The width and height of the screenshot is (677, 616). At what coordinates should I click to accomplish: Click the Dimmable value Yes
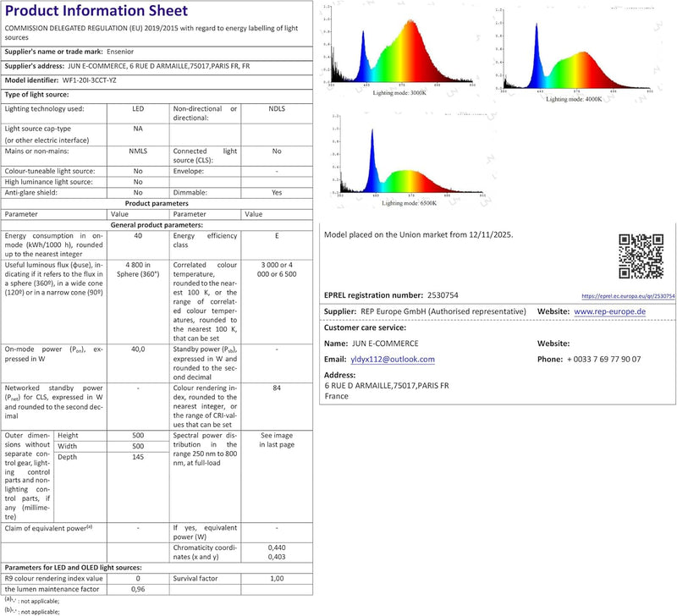click(277, 193)
